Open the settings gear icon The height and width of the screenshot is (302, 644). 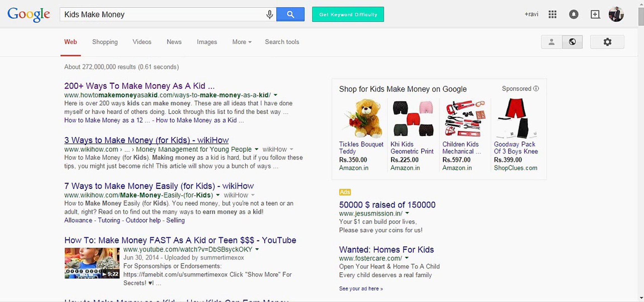click(607, 42)
